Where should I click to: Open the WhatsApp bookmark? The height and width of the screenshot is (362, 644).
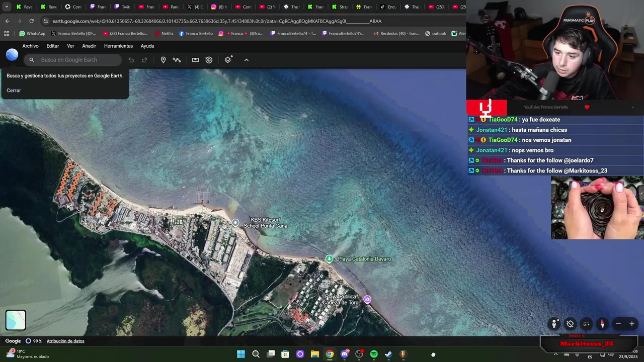(x=32, y=34)
